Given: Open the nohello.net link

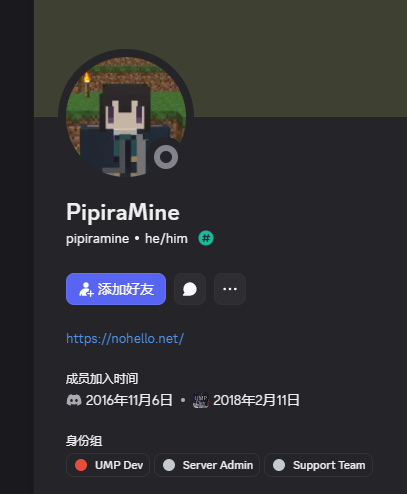Looking at the screenshot, I should click(x=125, y=339).
